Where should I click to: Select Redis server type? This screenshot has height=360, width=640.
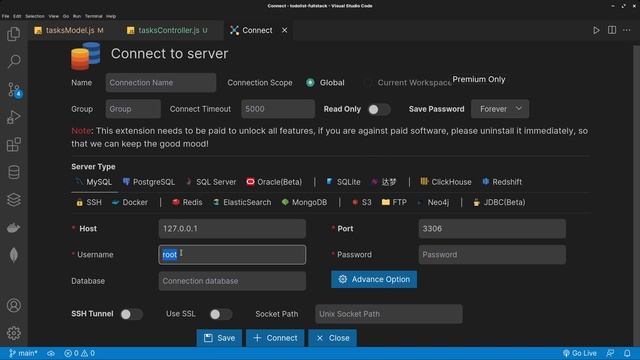click(x=187, y=202)
